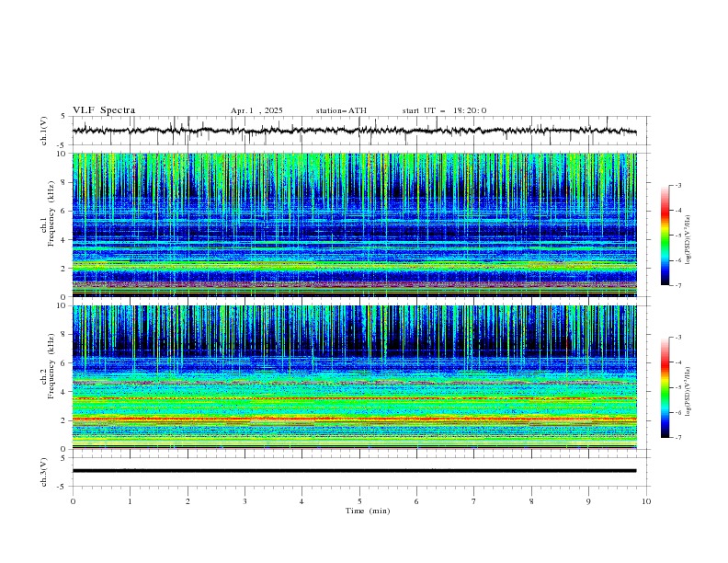The width and height of the screenshot is (728, 563).
Task: Click the "4" tick on the time axis
Action: (x=301, y=501)
